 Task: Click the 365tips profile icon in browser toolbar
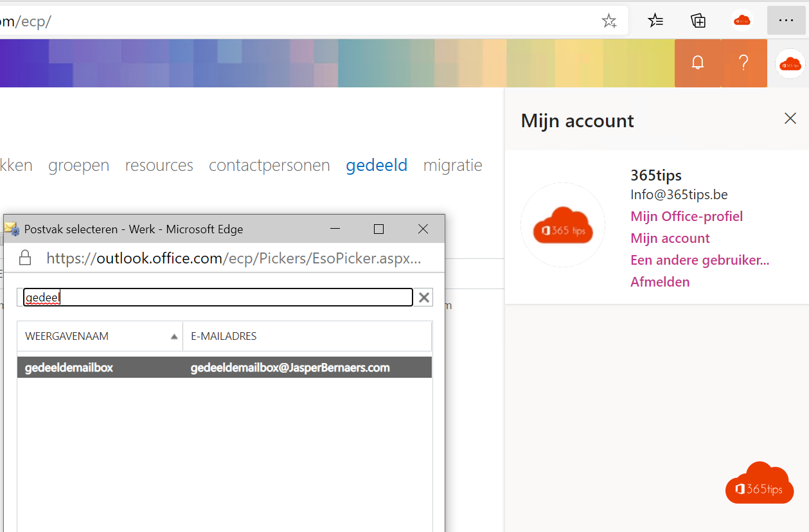pos(742,21)
